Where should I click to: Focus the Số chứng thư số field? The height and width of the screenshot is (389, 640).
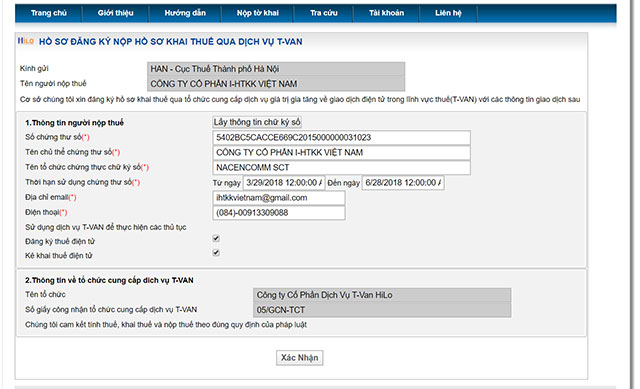(x=341, y=138)
